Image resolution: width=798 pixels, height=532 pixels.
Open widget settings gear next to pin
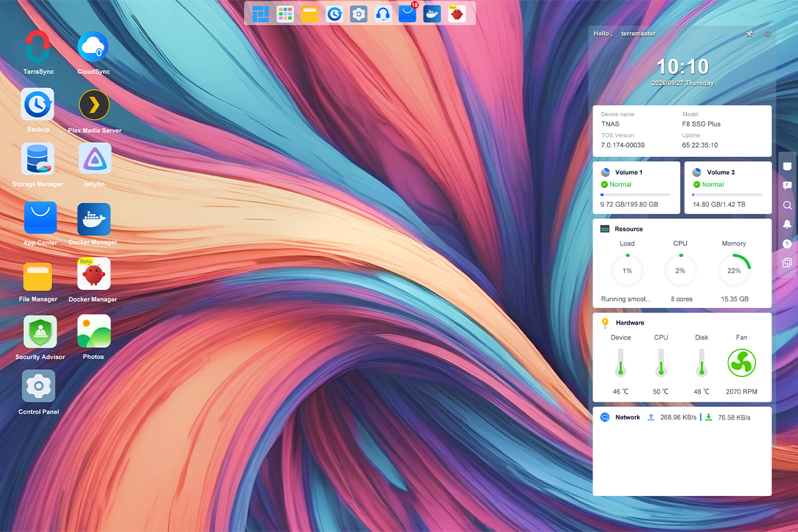coord(767,33)
